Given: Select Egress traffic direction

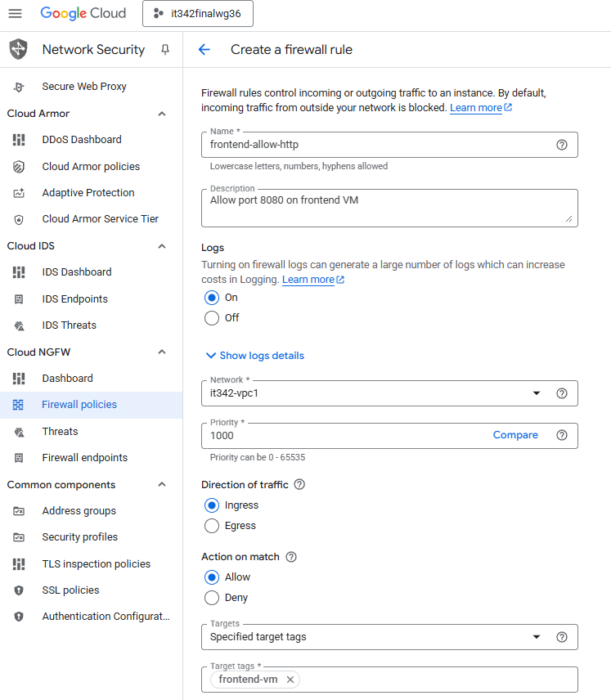Looking at the screenshot, I should 212,526.
